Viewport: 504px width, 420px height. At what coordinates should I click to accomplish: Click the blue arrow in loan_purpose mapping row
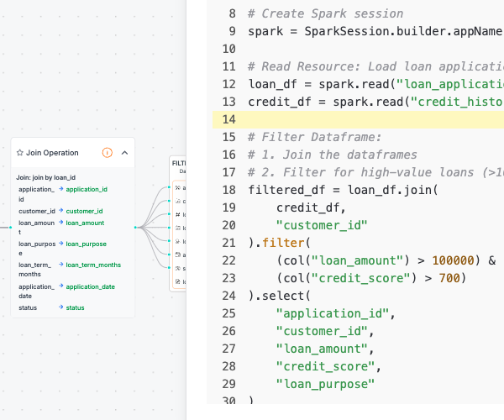[x=61, y=244]
